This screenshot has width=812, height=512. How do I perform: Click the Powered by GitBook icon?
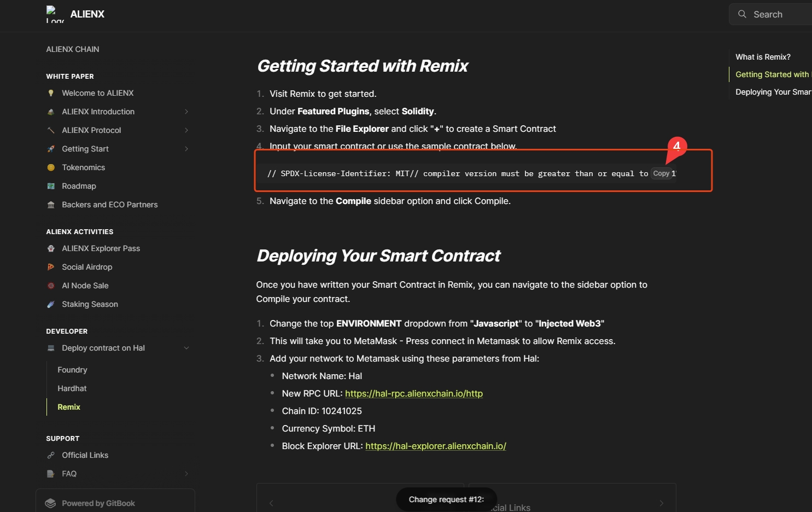point(51,503)
